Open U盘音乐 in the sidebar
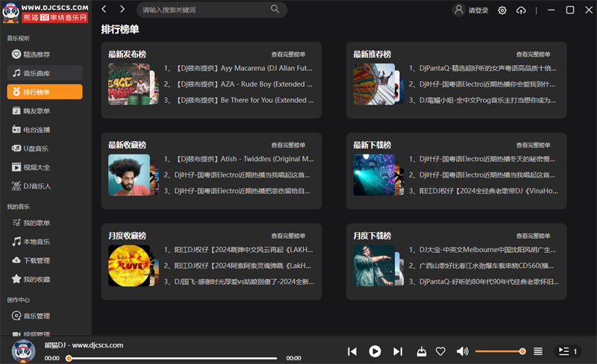Viewport: 597px width, 364px height. (x=45, y=148)
